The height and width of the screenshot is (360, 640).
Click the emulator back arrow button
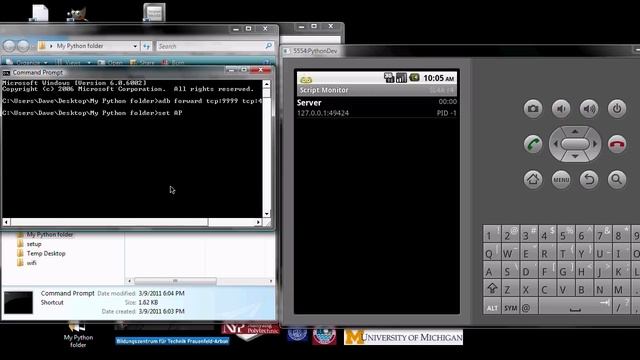click(x=589, y=179)
